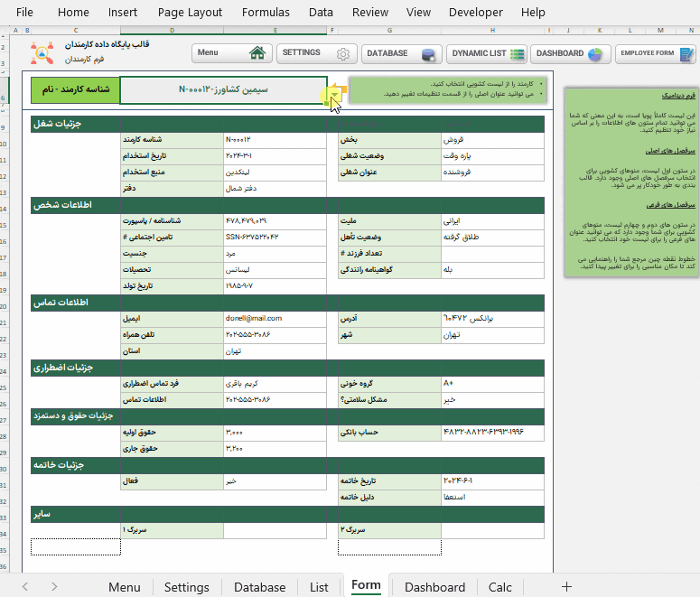Viewport: 700px width, 597px height.
Task: Click the EMPLOYEE FORM navigation button
Action: tap(656, 54)
